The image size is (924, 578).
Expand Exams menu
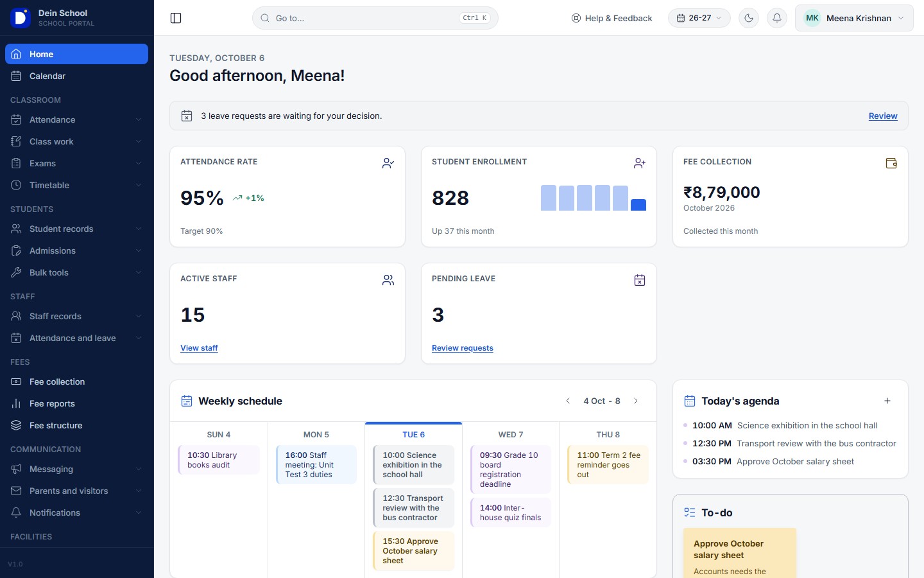(x=76, y=163)
